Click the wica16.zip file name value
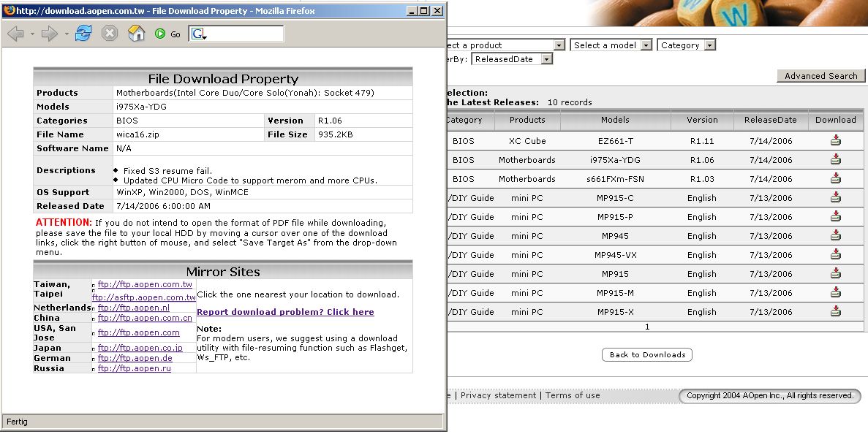The image size is (868, 434). pos(137,134)
